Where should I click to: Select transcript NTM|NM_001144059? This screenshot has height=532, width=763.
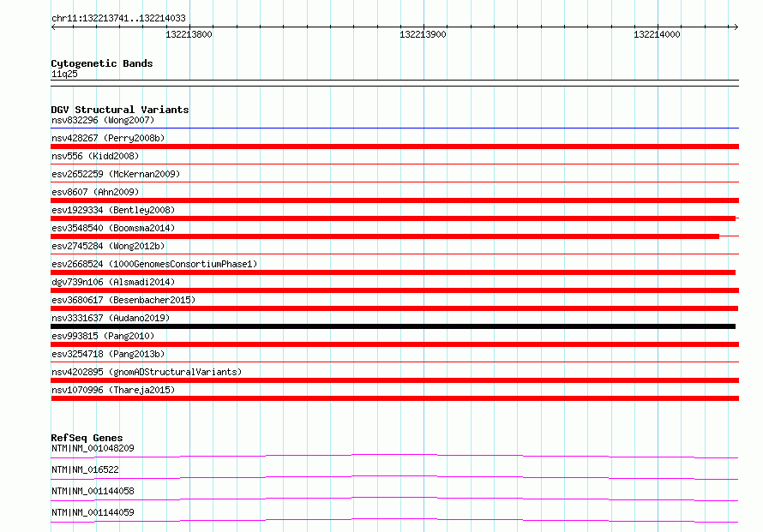tap(93, 512)
